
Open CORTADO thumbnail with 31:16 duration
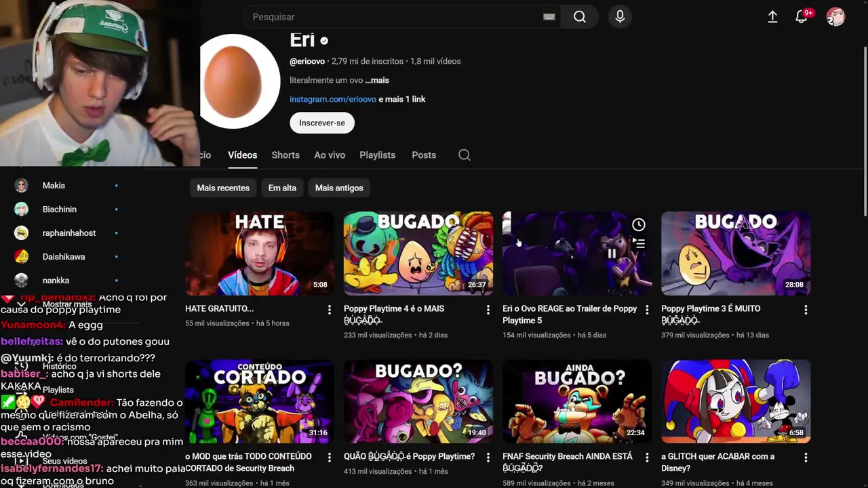coord(259,401)
